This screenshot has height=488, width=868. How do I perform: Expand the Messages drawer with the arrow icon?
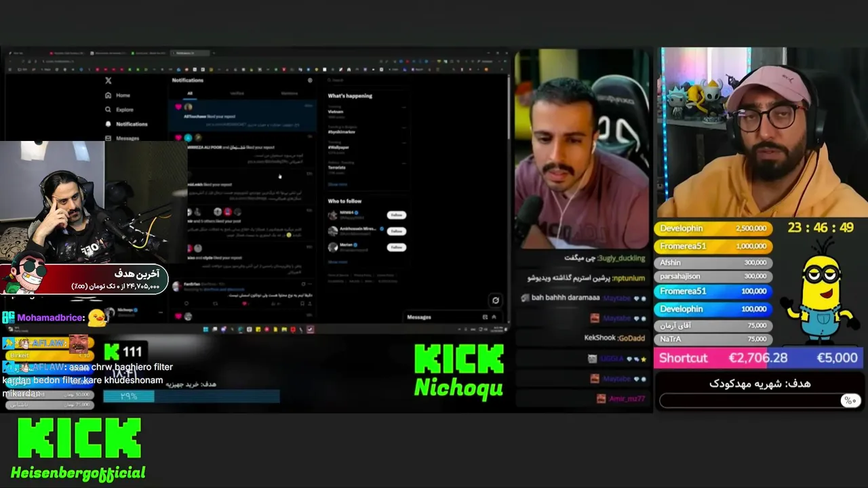[494, 317]
